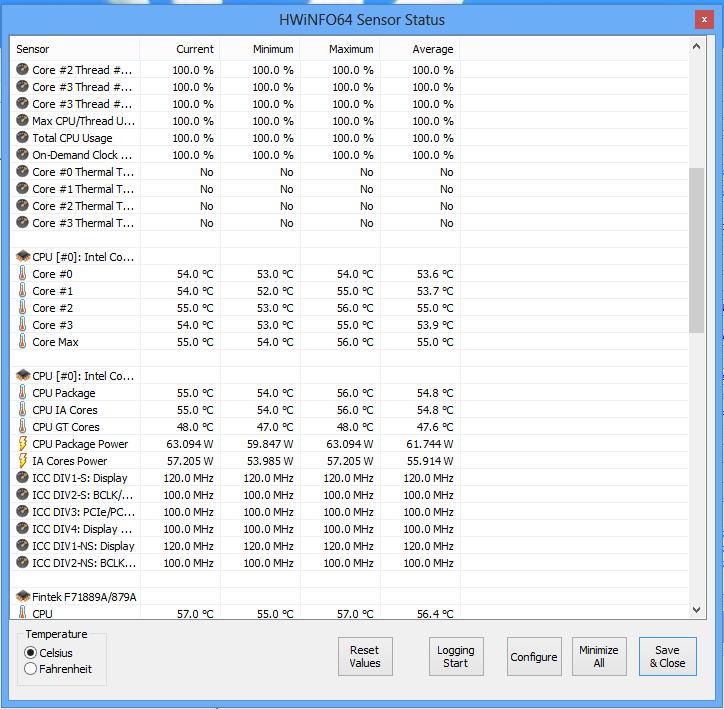Click the gauge icon of ICC DIV3: PCIe
The width and height of the screenshot is (724, 709).
pyautogui.click(x=22, y=511)
